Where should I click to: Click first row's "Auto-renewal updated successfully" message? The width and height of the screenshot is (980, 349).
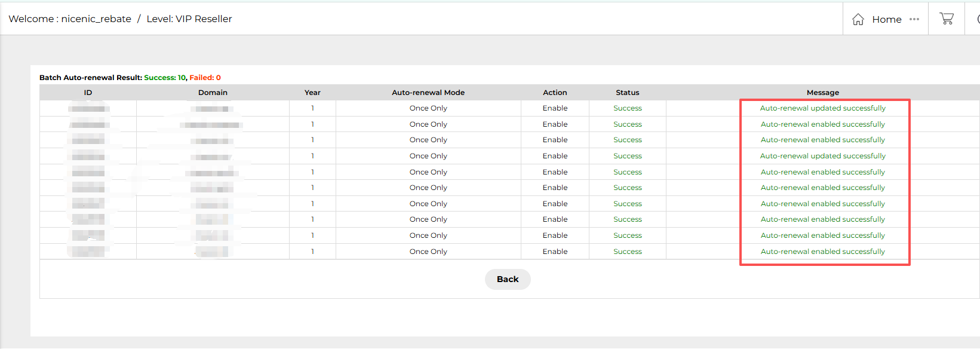(823, 108)
